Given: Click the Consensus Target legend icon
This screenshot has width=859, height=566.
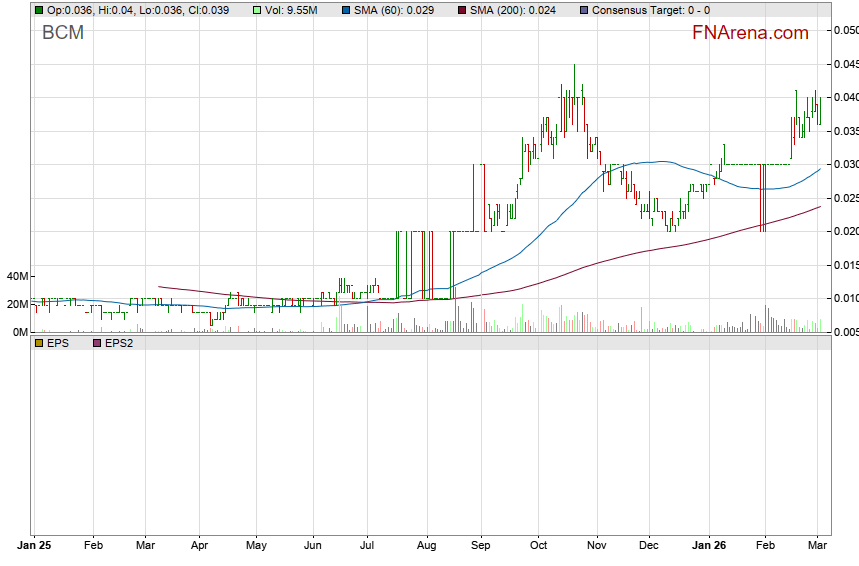Looking at the screenshot, I should point(584,10).
